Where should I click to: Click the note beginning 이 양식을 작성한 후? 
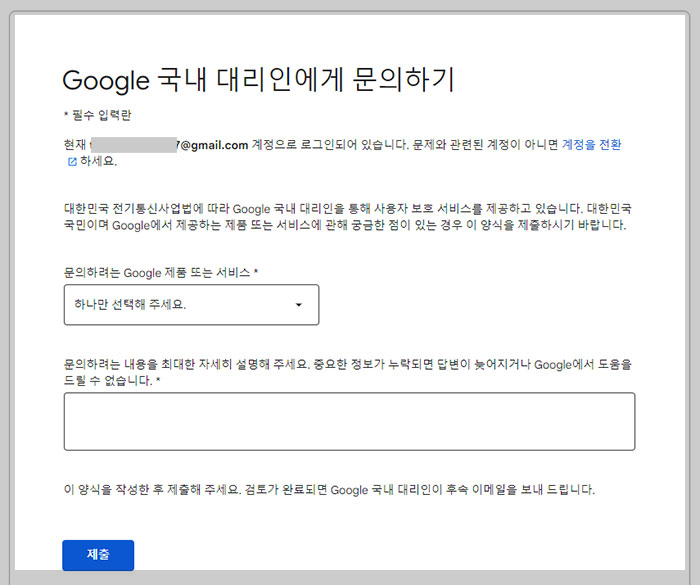coord(329,489)
